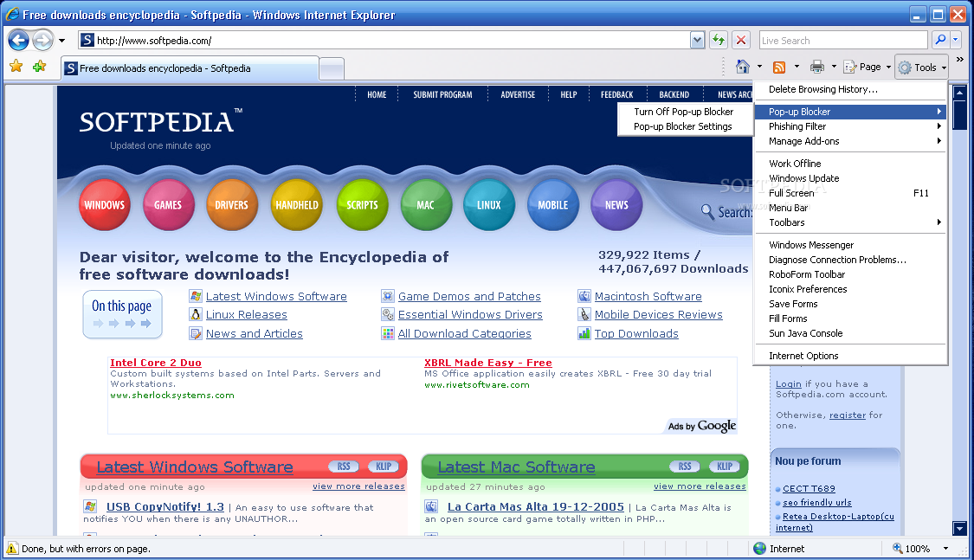Click the browser Forward arrow button
The width and height of the screenshot is (974, 560).
click(42, 41)
